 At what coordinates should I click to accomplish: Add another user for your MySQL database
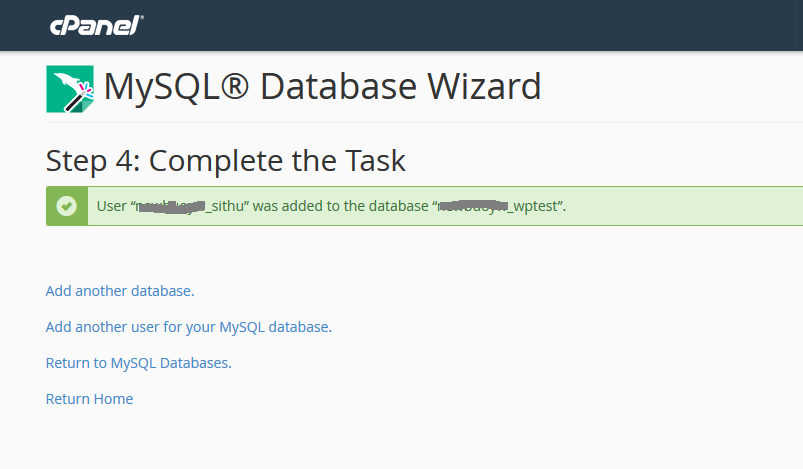(188, 327)
